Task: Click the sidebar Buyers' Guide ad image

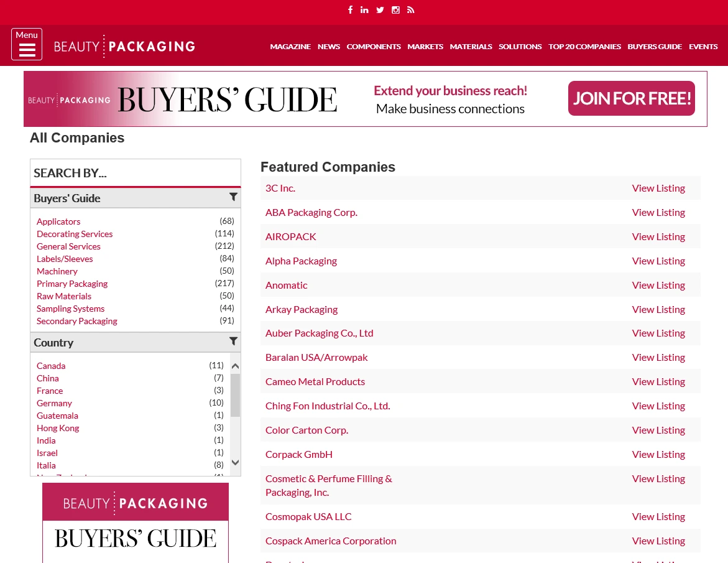Action: 136,523
